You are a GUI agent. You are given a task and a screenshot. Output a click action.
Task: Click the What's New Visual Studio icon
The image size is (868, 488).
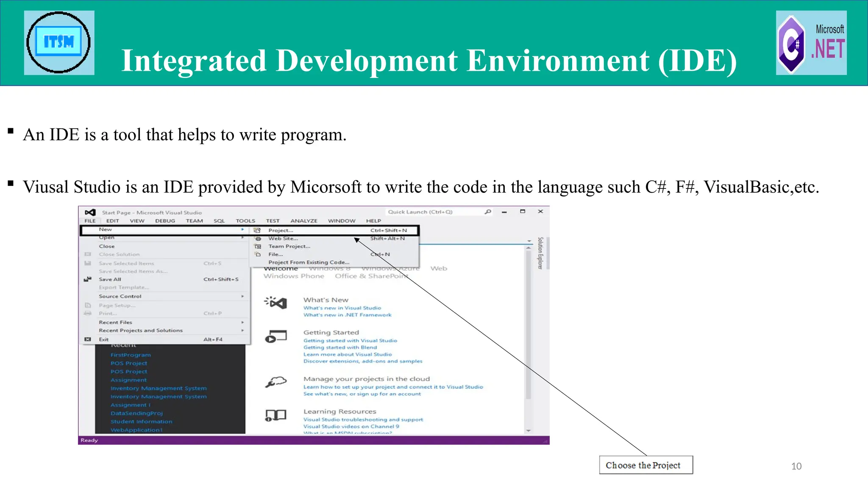coord(276,302)
